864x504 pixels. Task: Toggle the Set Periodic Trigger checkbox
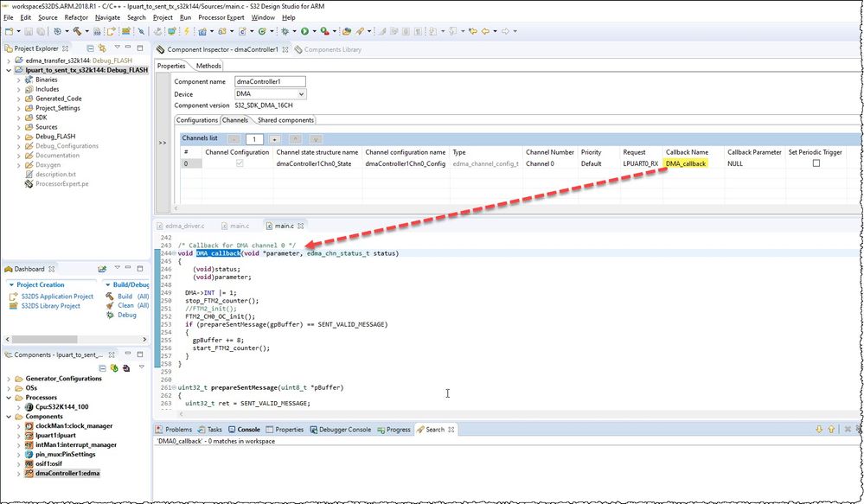(x=816, y=163)
